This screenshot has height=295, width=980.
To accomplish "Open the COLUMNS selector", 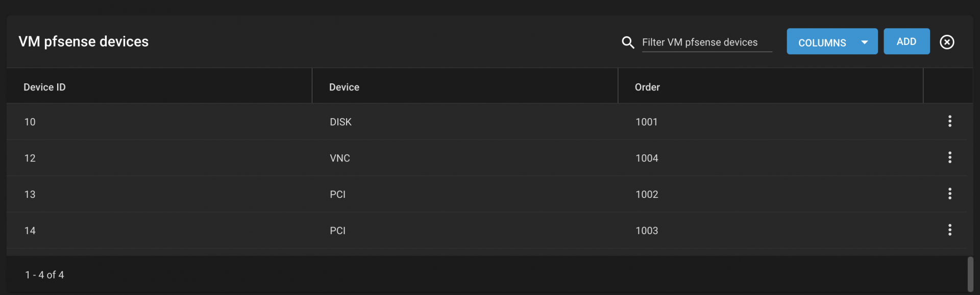I will [832, 41].
